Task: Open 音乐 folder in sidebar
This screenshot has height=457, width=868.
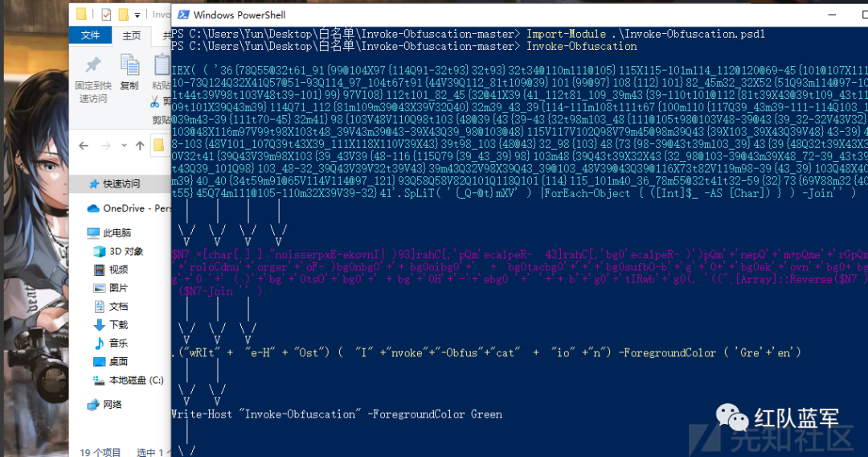Action: pos(111,343)
